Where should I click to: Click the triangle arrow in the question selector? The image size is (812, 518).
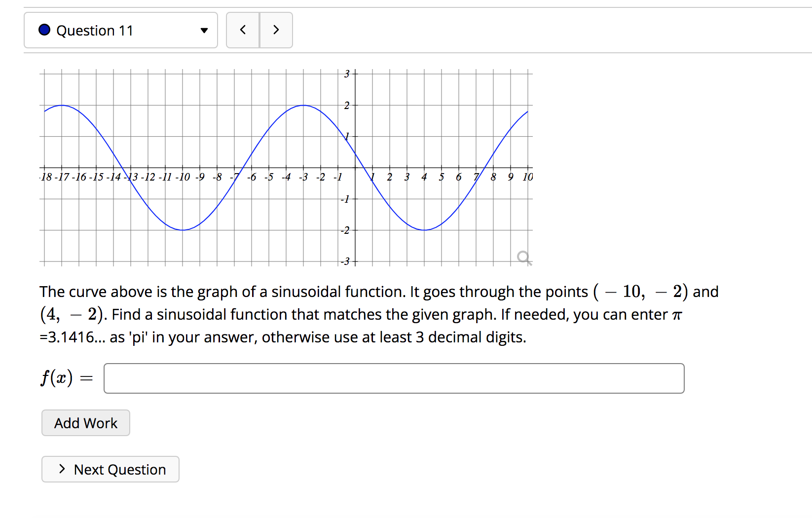click(204, 30)
